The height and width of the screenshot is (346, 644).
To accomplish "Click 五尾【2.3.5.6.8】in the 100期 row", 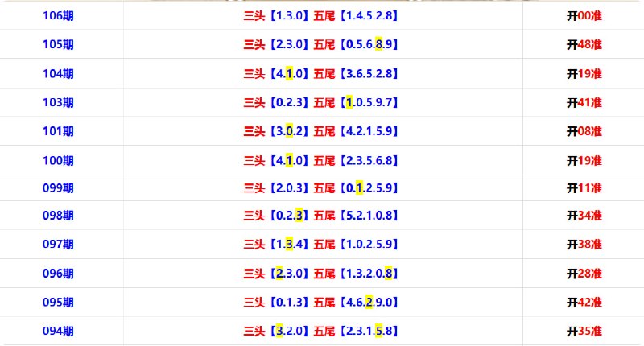I will point(356,160).
